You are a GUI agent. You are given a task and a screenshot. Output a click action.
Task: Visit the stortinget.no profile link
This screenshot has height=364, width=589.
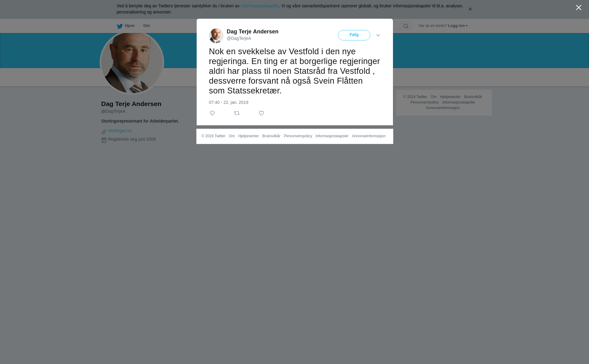120,131
